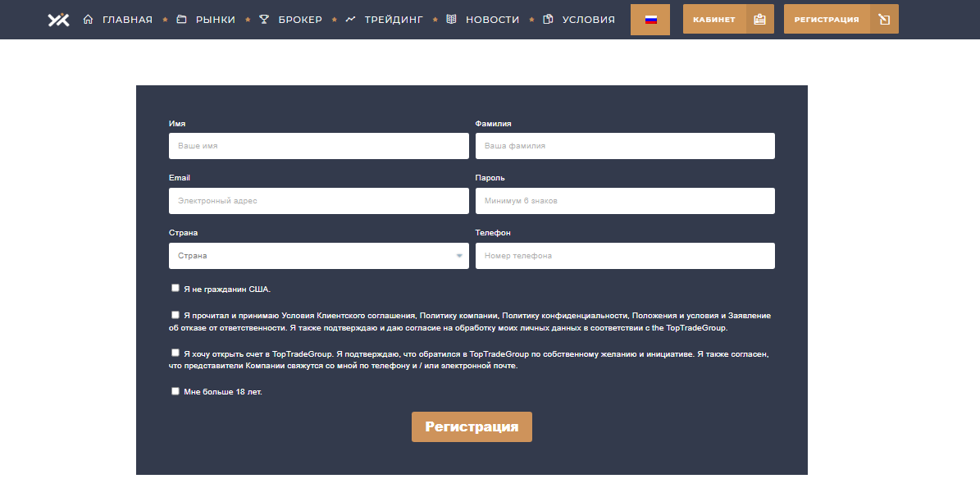Click the ID badge icon on КАБИНЕТ

[759, 20]
